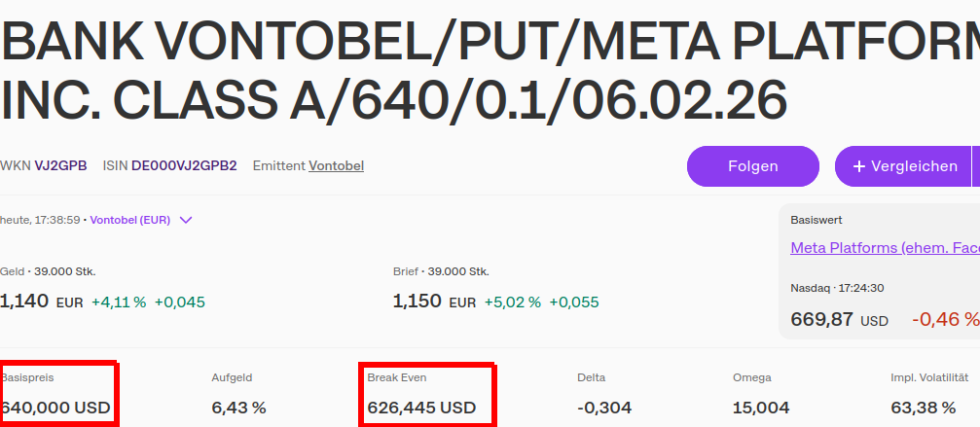Click the Geld price 1,140 EUR
The width and height of the screenshot is (980, 427).
tap(41, 302)
